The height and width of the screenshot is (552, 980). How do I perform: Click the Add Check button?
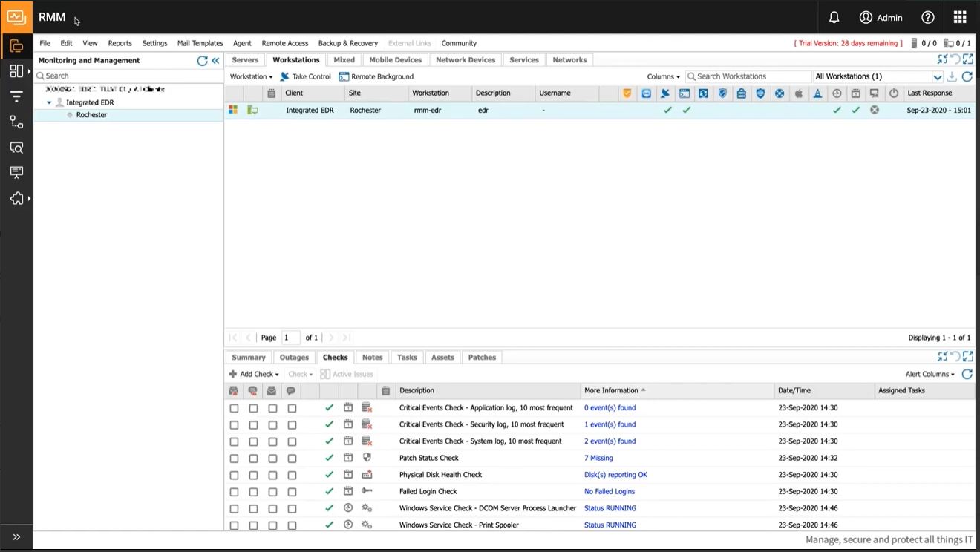(x=253, y=374)
